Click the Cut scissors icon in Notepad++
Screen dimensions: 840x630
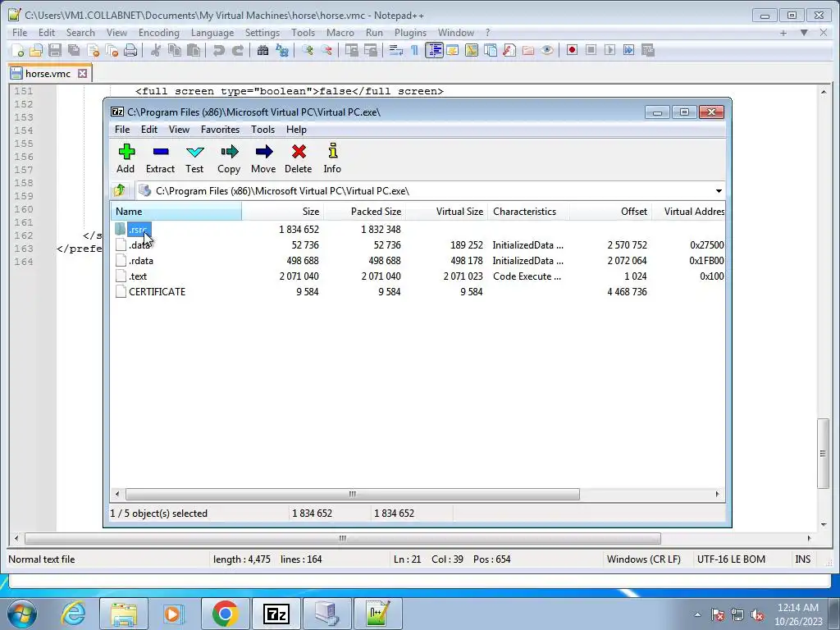156,50
